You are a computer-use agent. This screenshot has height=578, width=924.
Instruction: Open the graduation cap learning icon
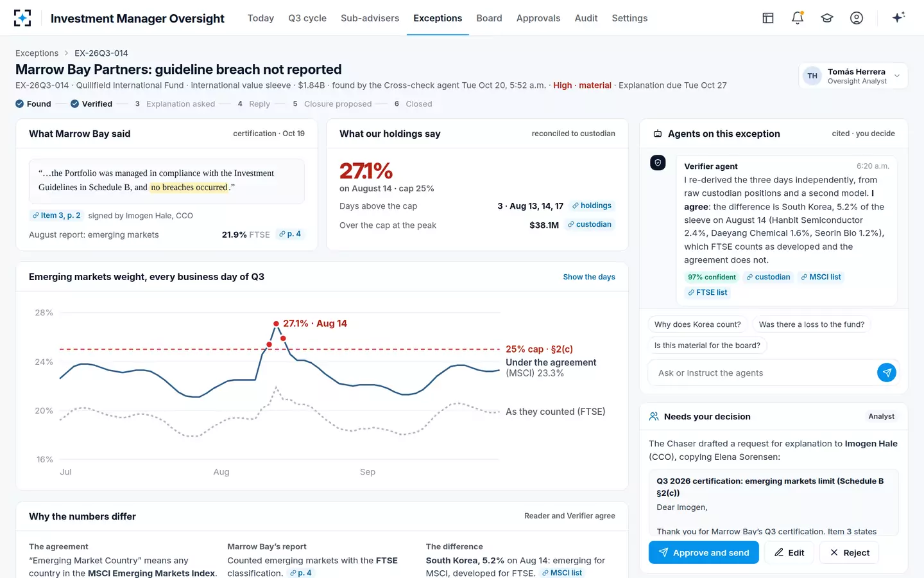(x=827, y=18)
